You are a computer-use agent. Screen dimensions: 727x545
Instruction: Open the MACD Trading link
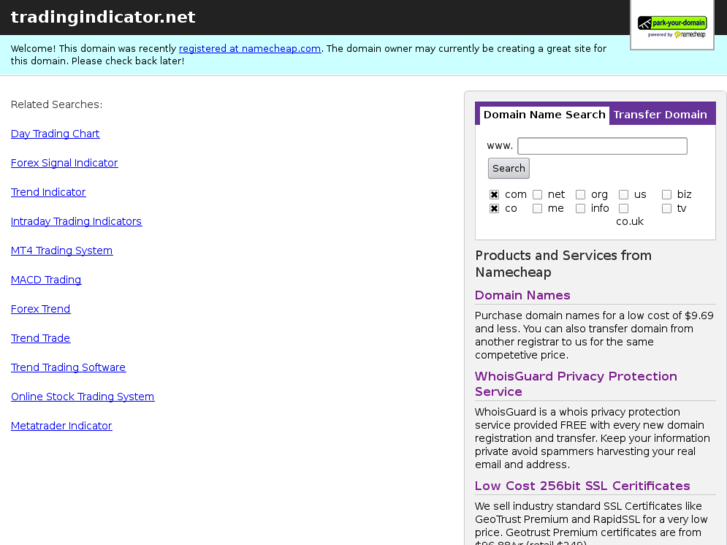point(46,280)
